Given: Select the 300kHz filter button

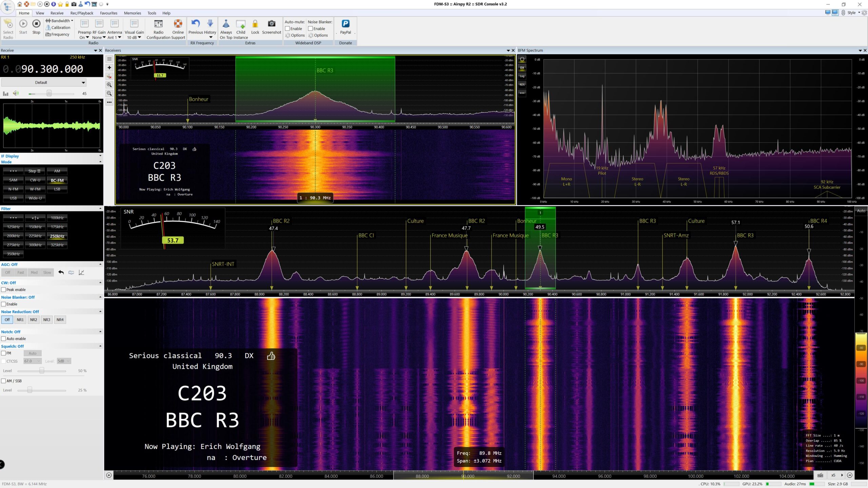Looking at the screenshot, I should tap(35, 245).
